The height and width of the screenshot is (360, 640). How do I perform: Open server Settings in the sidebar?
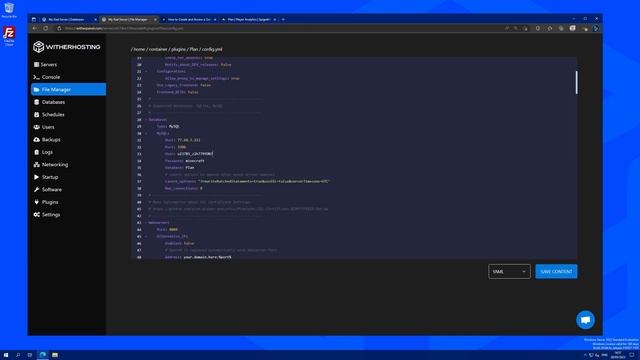(x=68, y=215)
